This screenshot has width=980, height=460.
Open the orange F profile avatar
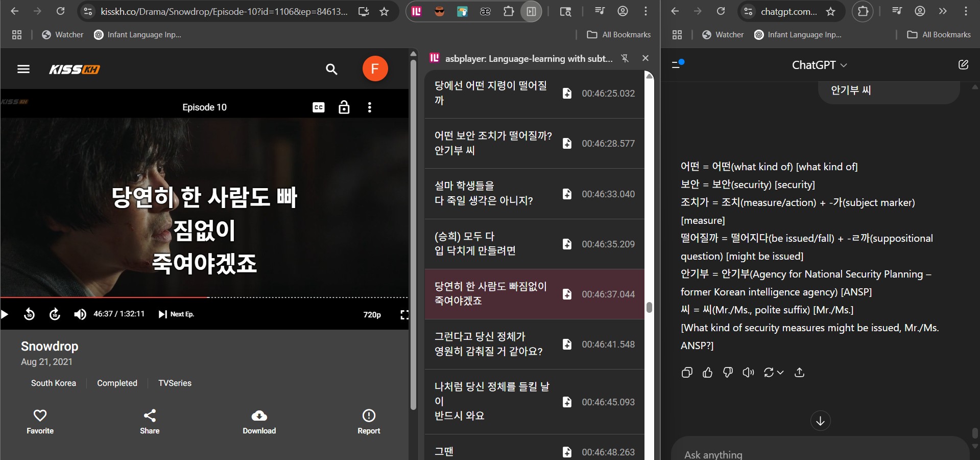point(375,68)
